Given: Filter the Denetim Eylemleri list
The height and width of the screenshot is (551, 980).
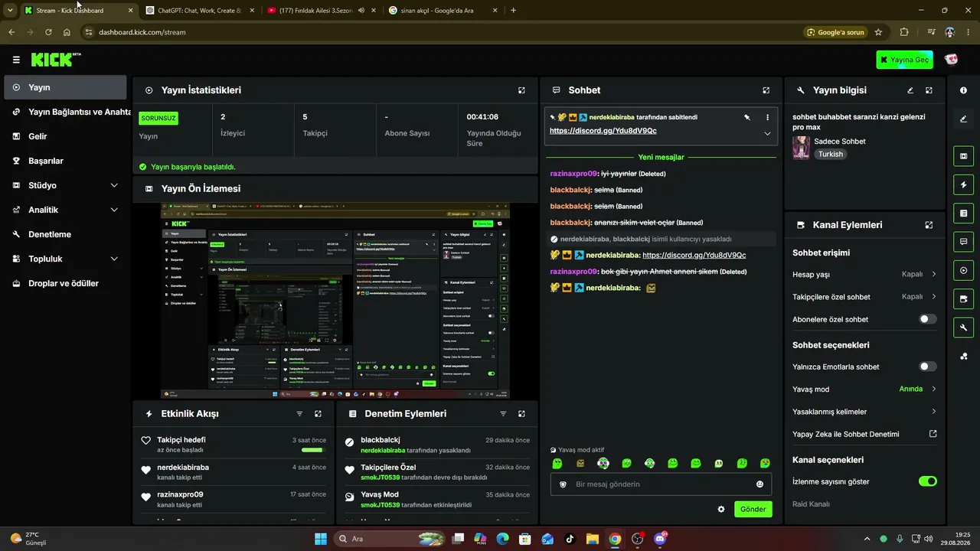Looking at the screenshot, I should [503, 414].
